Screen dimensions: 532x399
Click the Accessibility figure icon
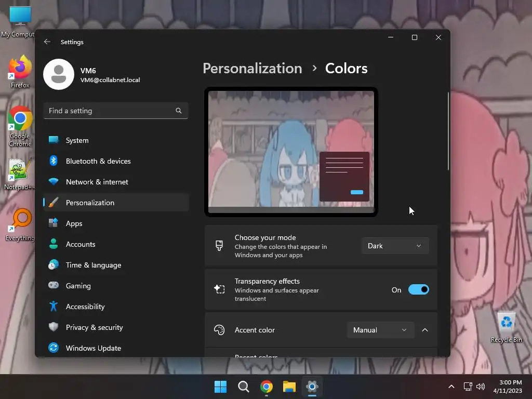(54, 306)
